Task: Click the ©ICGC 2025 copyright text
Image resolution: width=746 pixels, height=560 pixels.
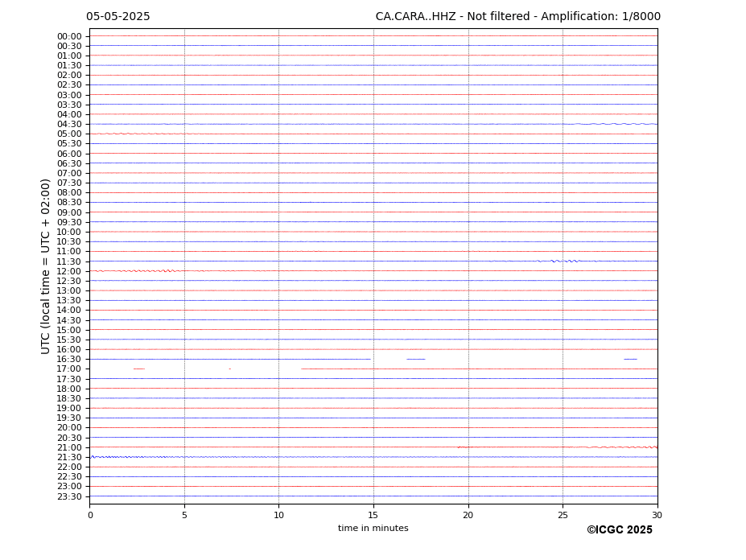Action: [620, 529]
